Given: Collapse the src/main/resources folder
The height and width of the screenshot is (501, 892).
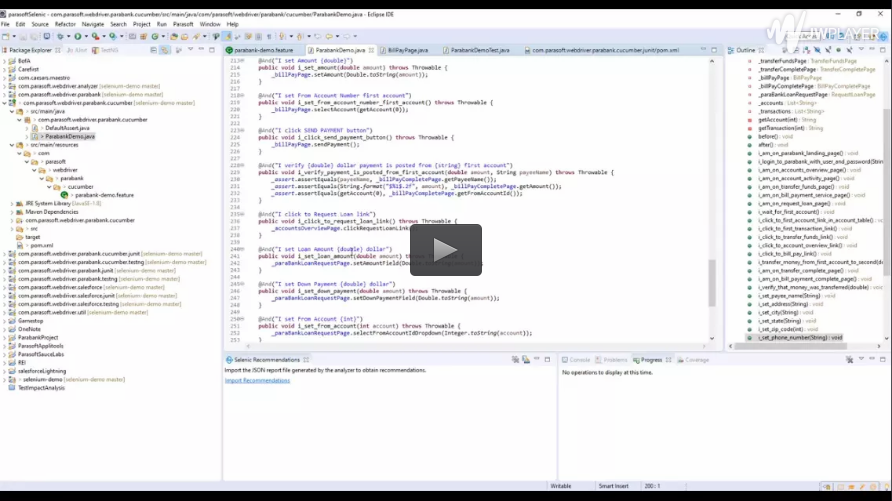Looking at the screenshot, I should (x=12, y=145).
